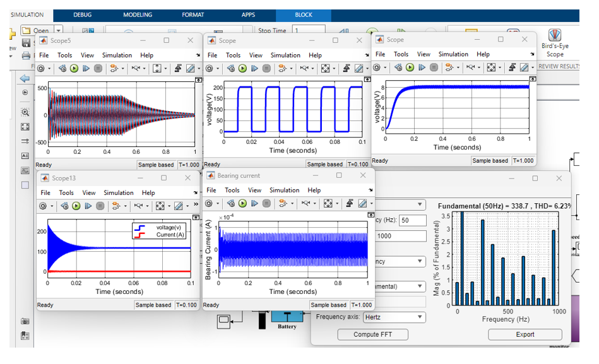The height and width of the screenshot is (364, 599).
Task: Click screenshot camera icon in left palette
Action: click(25, 321)
